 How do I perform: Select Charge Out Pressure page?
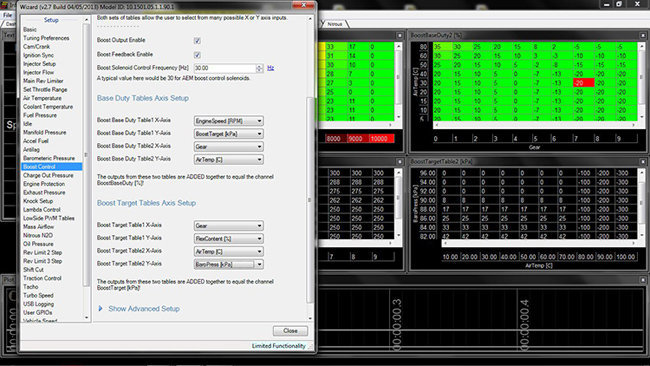click(48, 175)
